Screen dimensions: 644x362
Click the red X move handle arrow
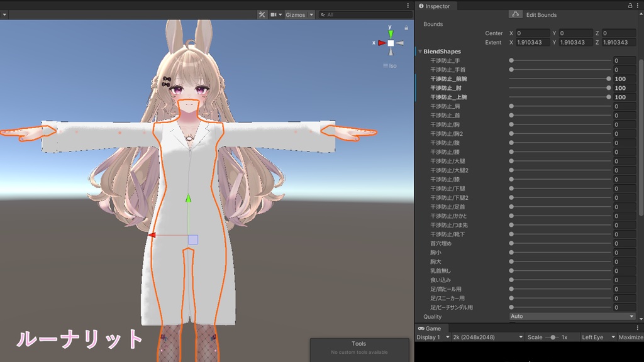click(152, 235)
